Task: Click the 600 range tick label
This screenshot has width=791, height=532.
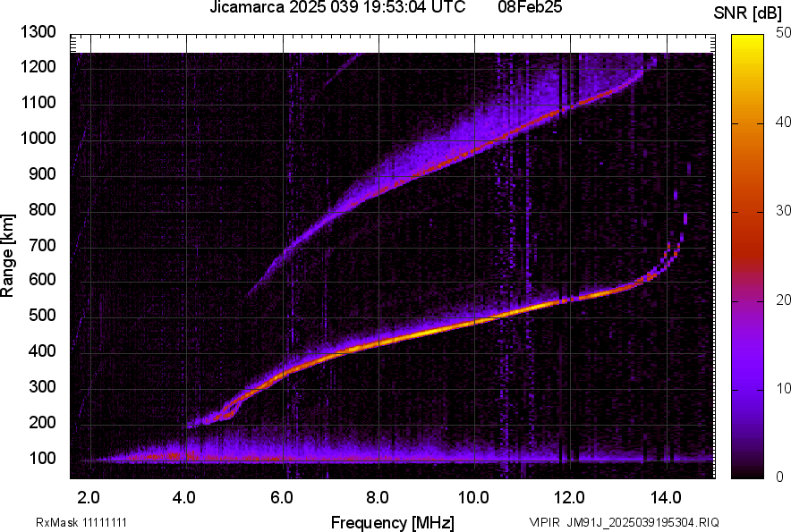Action: coord(42,279)
